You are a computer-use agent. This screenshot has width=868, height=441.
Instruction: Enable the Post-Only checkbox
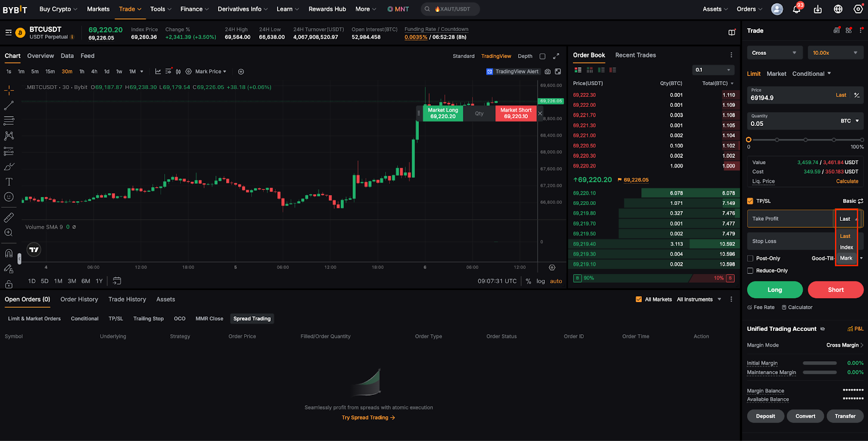[x=750, y=259]
